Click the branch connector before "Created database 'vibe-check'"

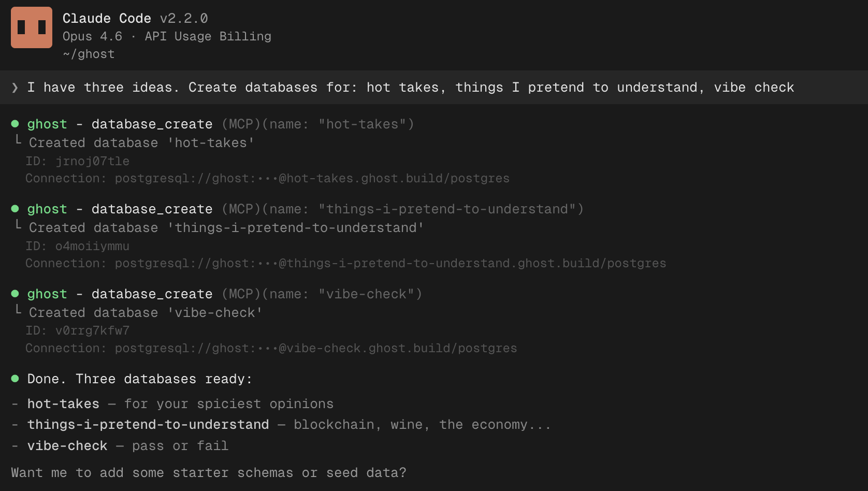pyautogui.click(x=18, y=310)
